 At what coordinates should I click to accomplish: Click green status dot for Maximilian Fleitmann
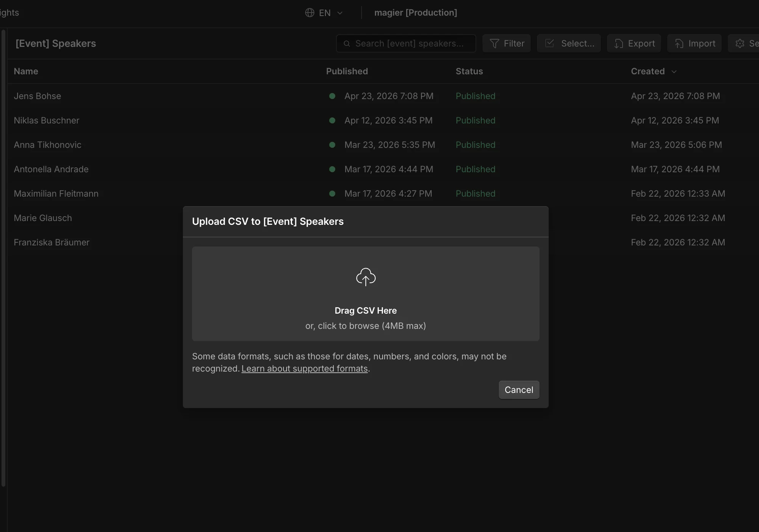coord(332,194)
